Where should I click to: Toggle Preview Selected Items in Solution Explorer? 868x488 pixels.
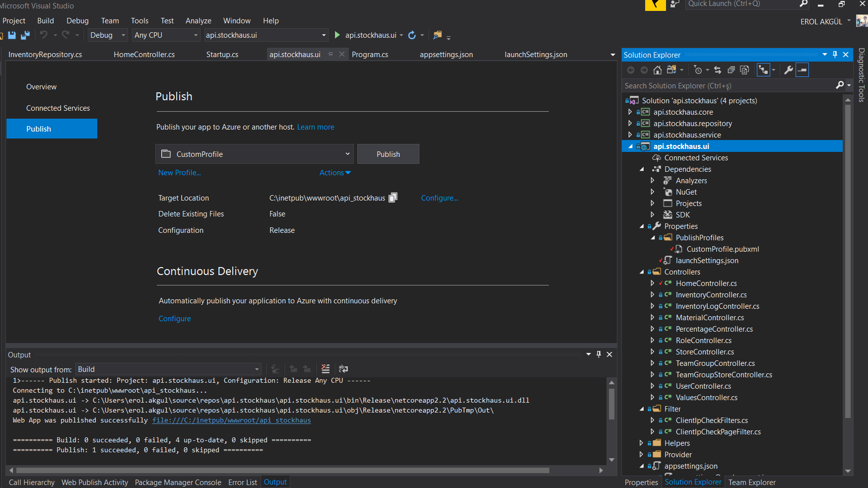802,70
